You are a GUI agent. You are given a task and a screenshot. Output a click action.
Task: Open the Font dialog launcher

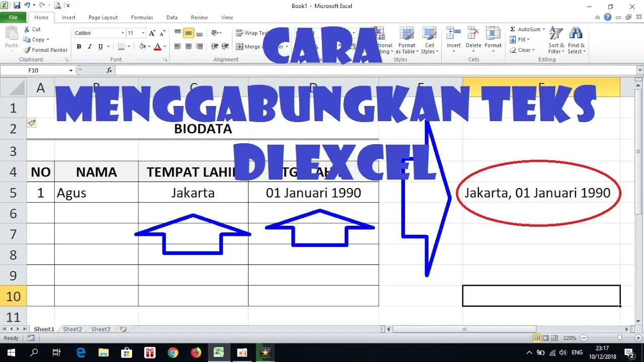(166, 60)
